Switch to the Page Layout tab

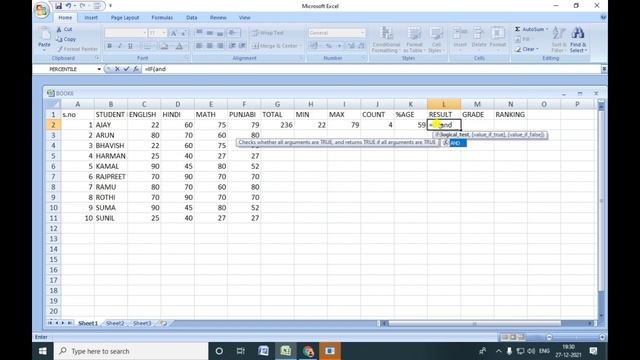[x=125, y=18]
